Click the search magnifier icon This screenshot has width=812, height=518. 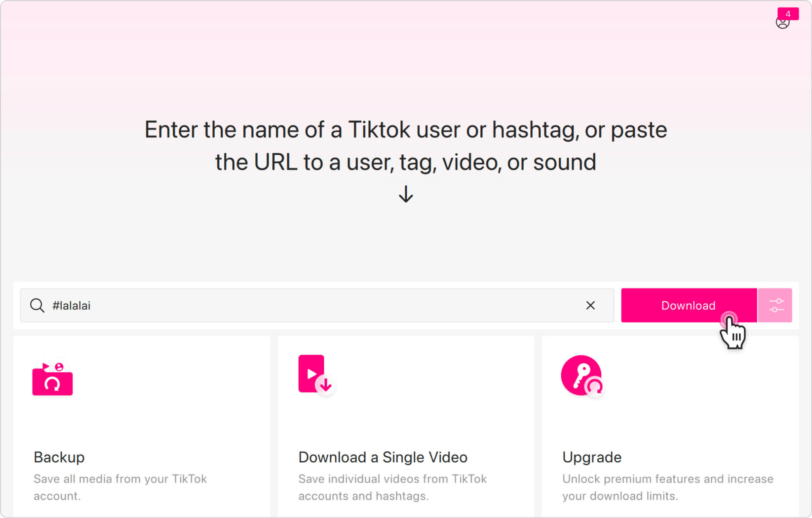click(x=37, y=306)
